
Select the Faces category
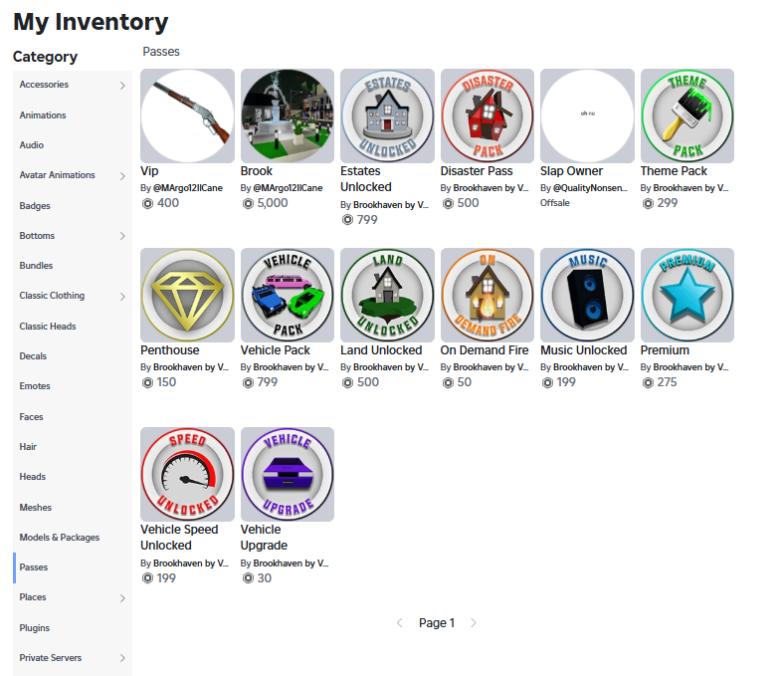73,417
